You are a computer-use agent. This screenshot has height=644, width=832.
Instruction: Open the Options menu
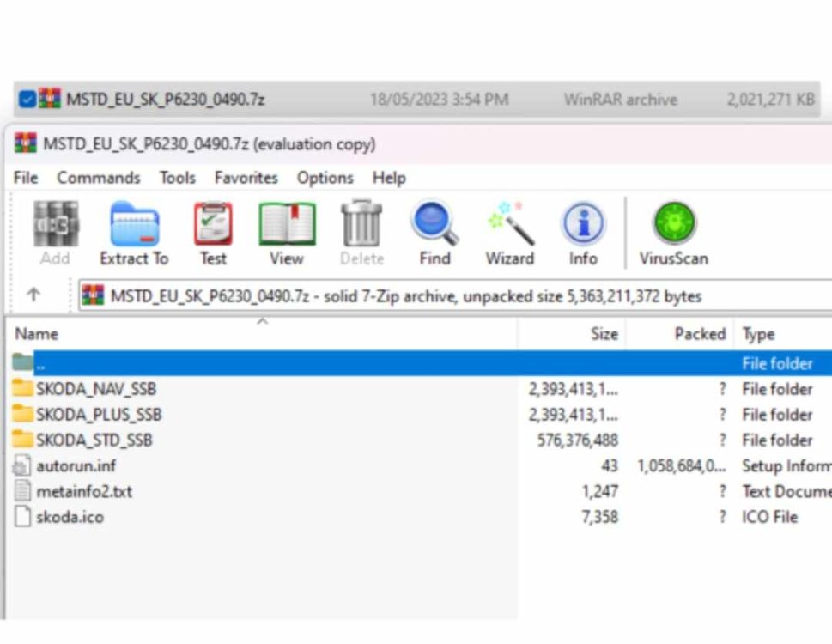[x=325, y=178]
